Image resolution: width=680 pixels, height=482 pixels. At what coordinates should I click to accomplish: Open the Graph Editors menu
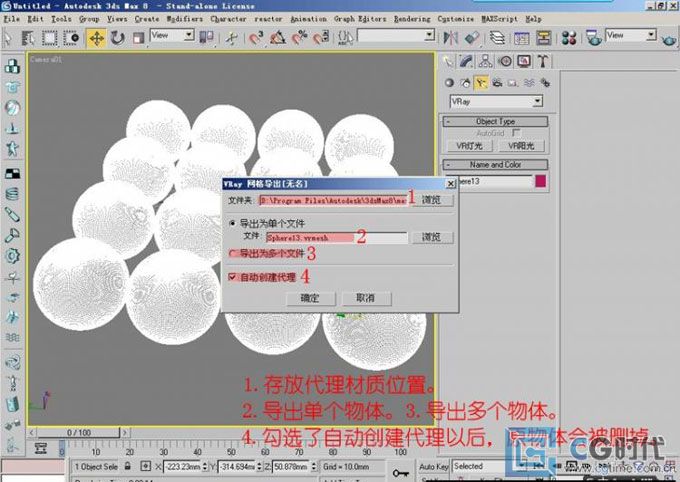pyautogui.click(x=360, y=19)
